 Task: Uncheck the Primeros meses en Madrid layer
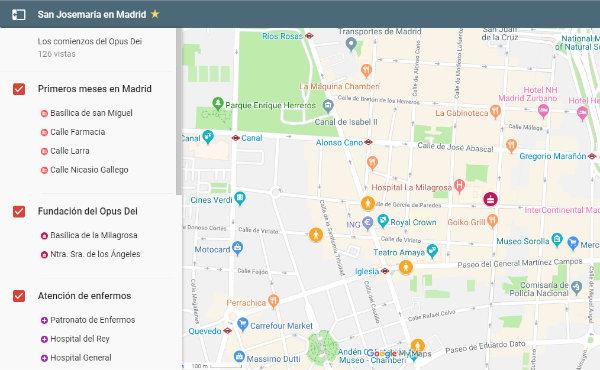pyautogui.click(x=19, y=89)
